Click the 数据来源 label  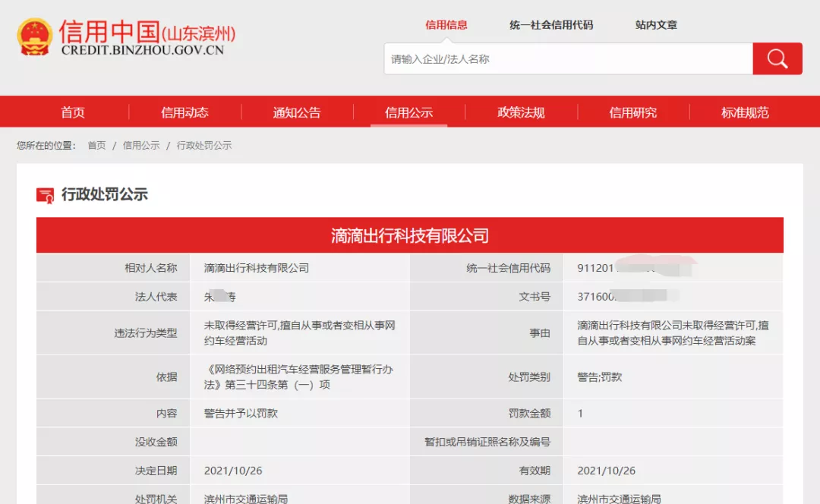tap(529, 499)
